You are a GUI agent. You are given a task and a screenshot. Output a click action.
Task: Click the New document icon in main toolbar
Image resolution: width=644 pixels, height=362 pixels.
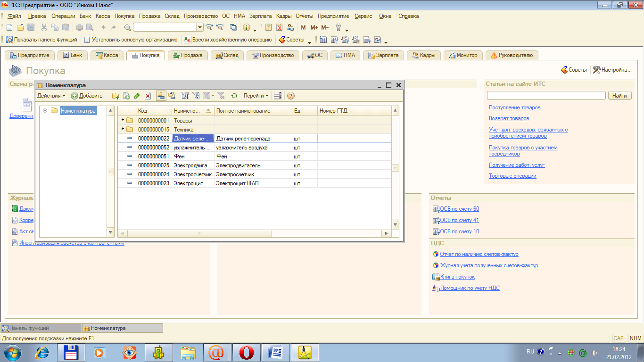coord(9,27)
